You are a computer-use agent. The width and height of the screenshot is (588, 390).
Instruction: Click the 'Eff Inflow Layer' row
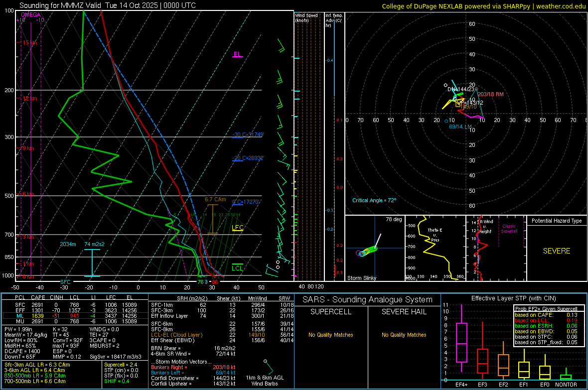coord(222,316)
